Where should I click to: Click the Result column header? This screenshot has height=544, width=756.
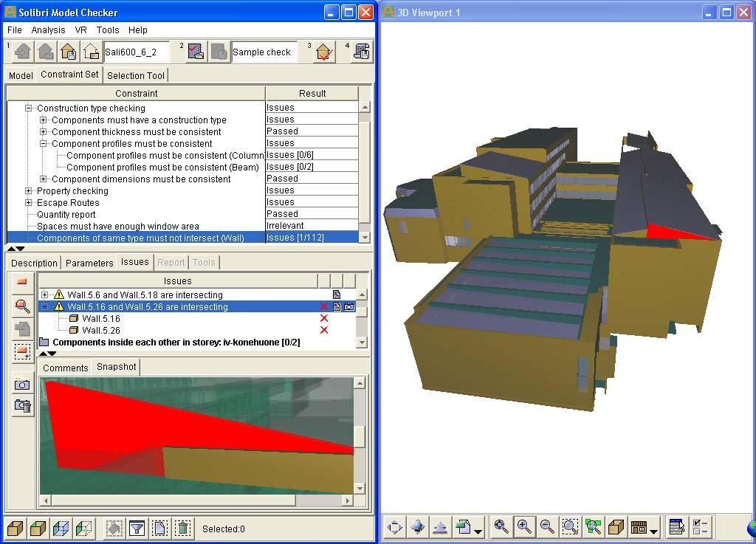312,94
